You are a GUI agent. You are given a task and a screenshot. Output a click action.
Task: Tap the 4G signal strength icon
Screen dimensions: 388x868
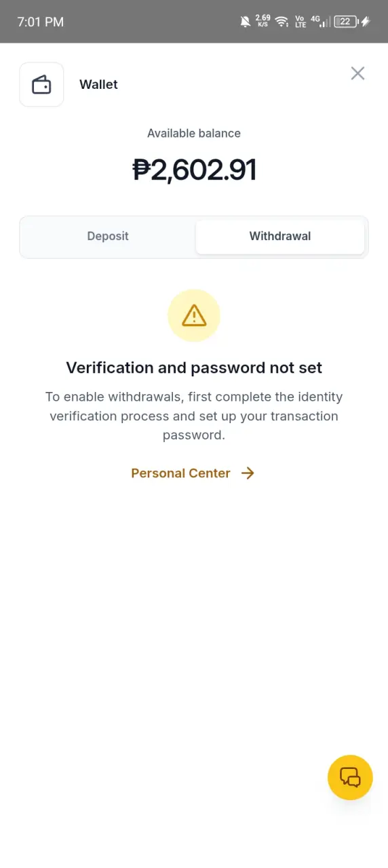tap(322, 22)
